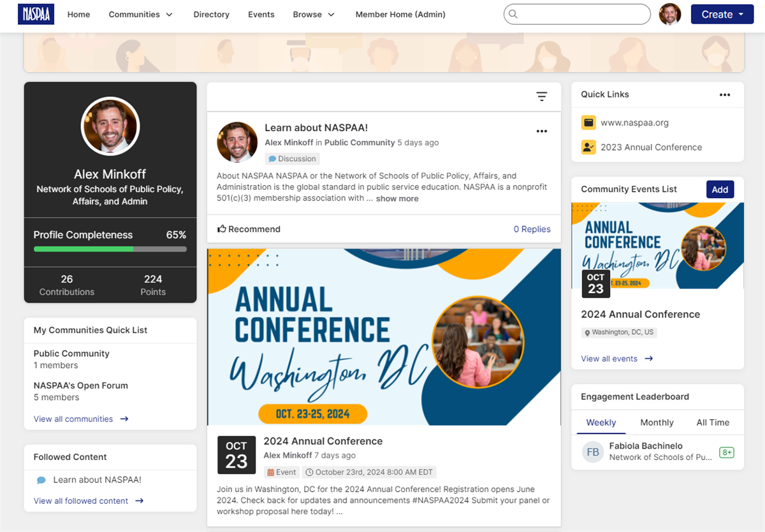765x532 pixels.
Task: Click the Annual Conference banner image in feed
Action: click(384, 336)
